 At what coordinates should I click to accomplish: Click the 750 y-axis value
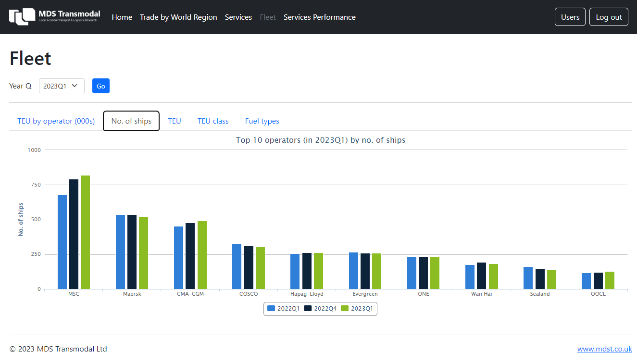36,185
